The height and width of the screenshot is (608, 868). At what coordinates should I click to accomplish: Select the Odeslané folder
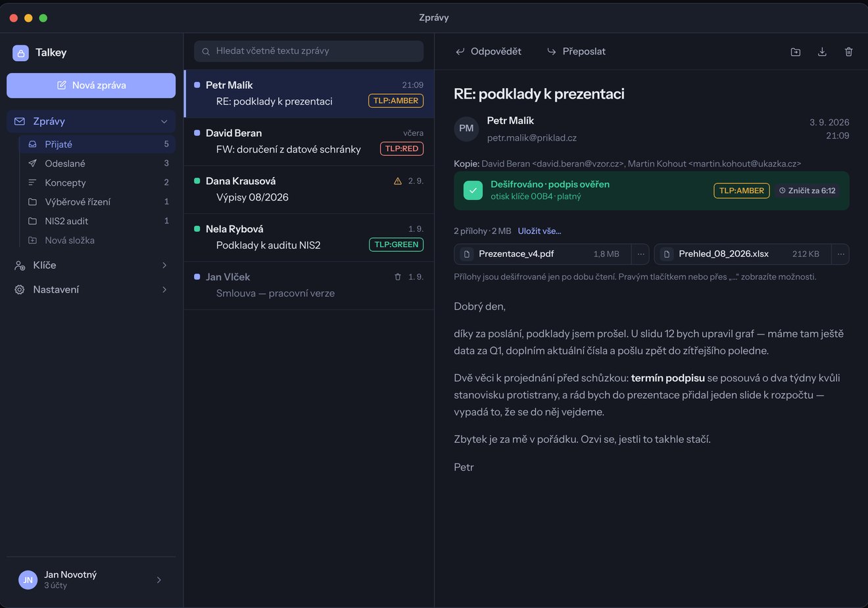[97, 164]
